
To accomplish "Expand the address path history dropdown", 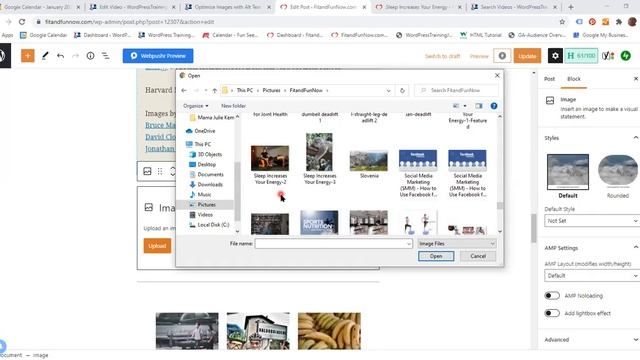I will point(388,90).
